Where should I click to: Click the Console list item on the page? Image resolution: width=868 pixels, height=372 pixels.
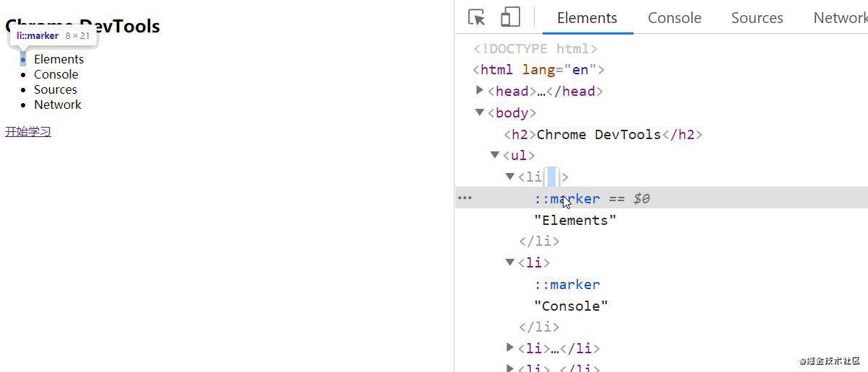(56, 74)
